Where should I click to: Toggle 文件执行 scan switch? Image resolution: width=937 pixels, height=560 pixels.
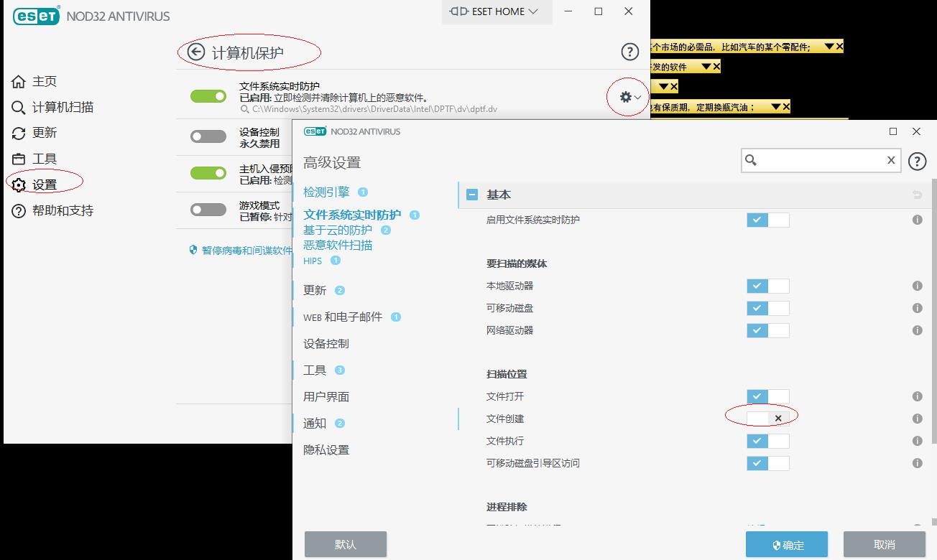pos(768,441)
